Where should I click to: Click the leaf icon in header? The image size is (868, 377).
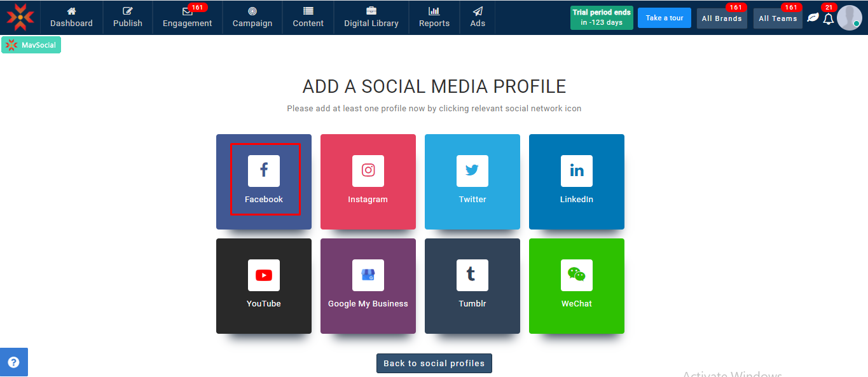(x=813, y=18)
